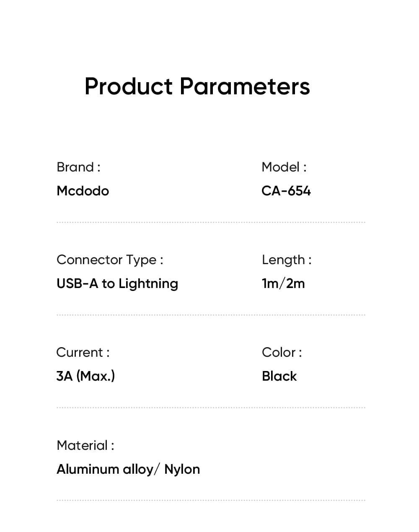Image resolution: width=419 pixels, height=532 pixels.
Task: Click the 'Color :' label
Action: pyautogui.click(x=282, y=352)
